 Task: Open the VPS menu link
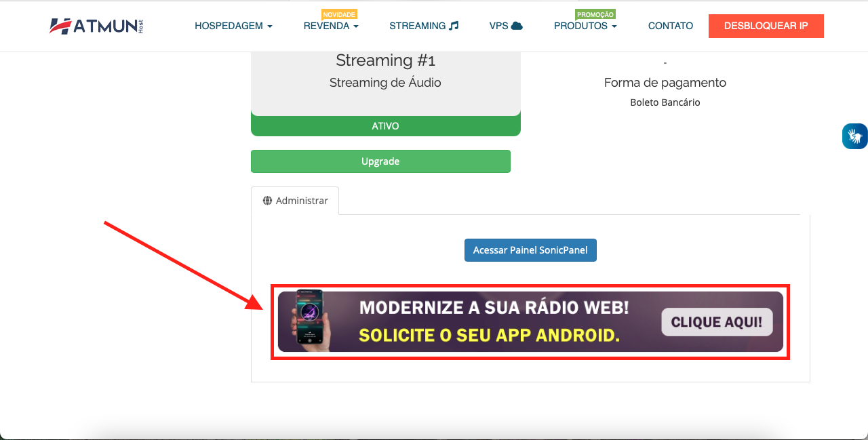pyautogui.click(x=506, y=26)
